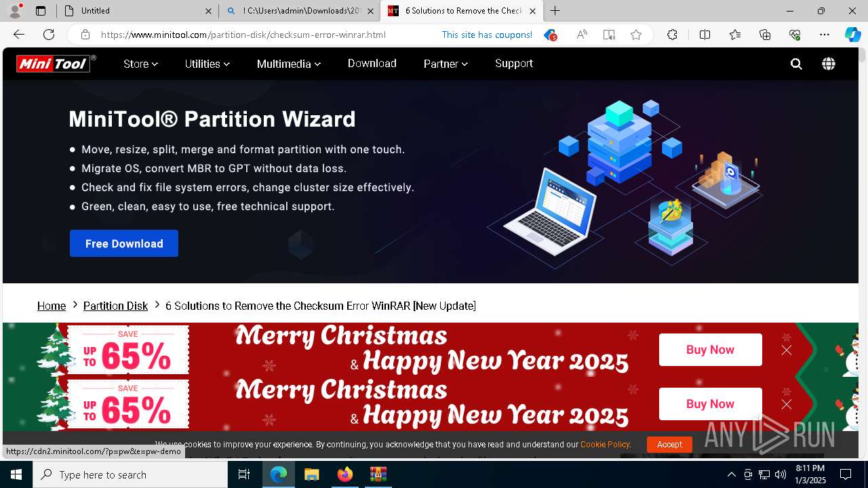
Task: Switch to the C:\Users\admin\Downloads tab
Action: (x=300, y=11)
